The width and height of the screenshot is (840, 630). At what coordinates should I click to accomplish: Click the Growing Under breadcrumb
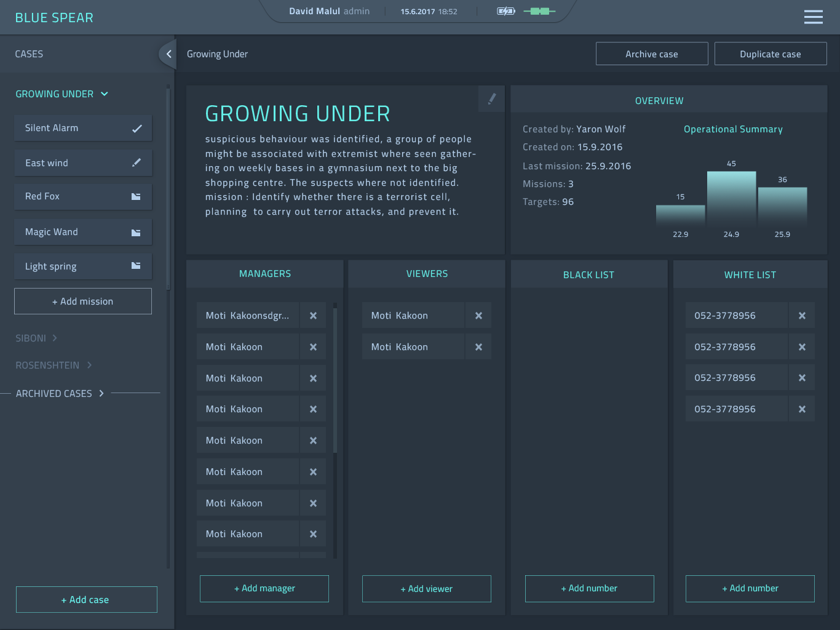point(217,54)
